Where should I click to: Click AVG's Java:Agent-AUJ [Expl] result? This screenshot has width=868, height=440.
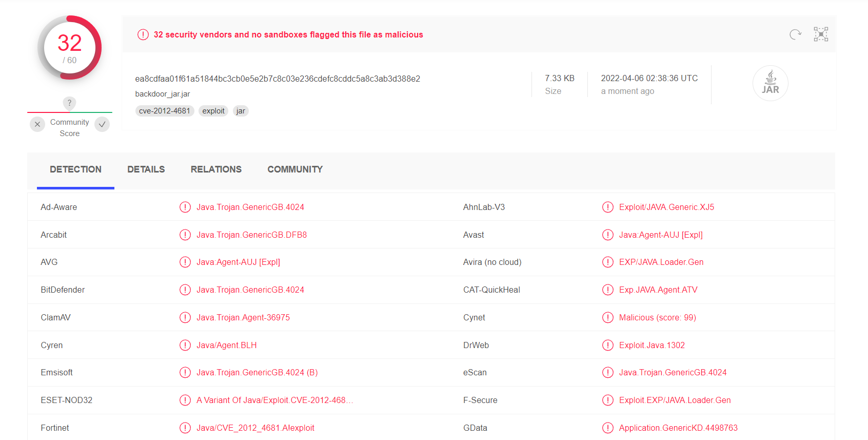pos(239,262)
